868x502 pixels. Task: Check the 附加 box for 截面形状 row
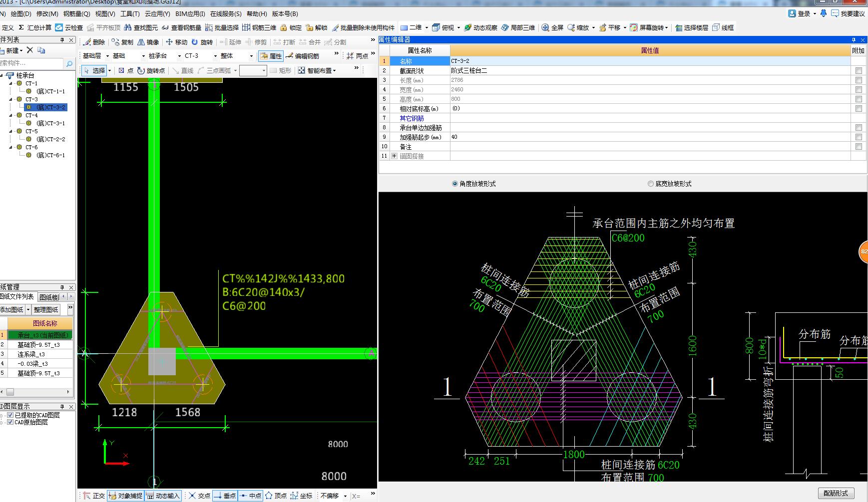pyautogui.click(x=859, y=71)
